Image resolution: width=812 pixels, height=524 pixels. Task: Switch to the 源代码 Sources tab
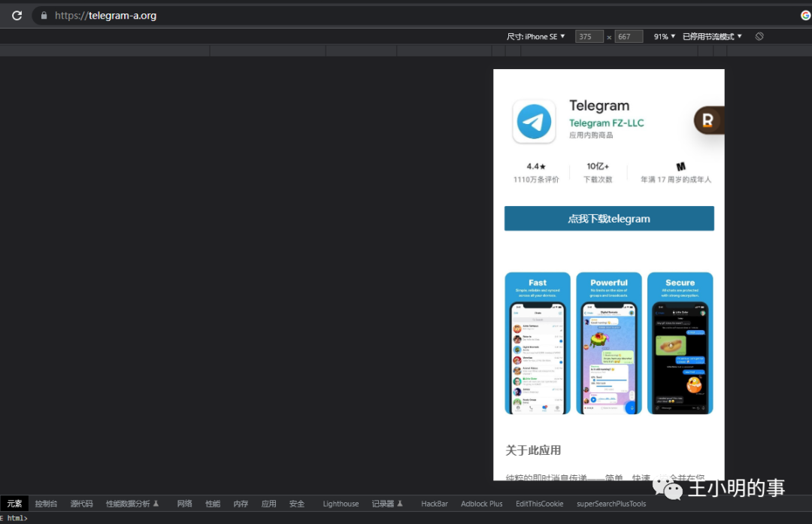pyautogui.click(x=81, y=503)
